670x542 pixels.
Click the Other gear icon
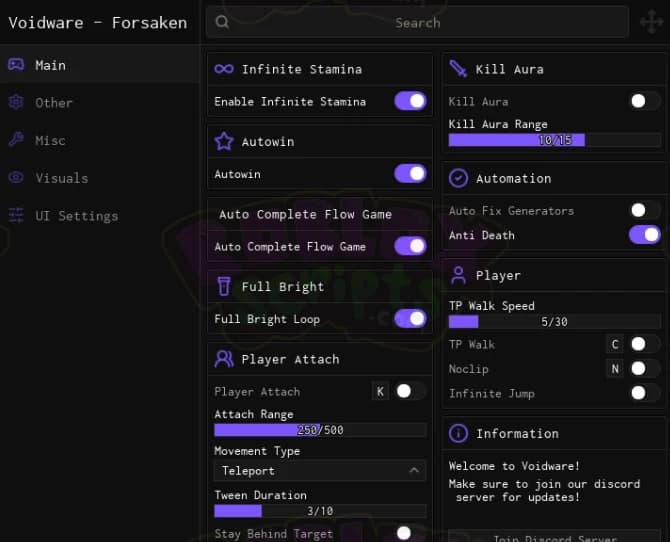tap(16, 102)
